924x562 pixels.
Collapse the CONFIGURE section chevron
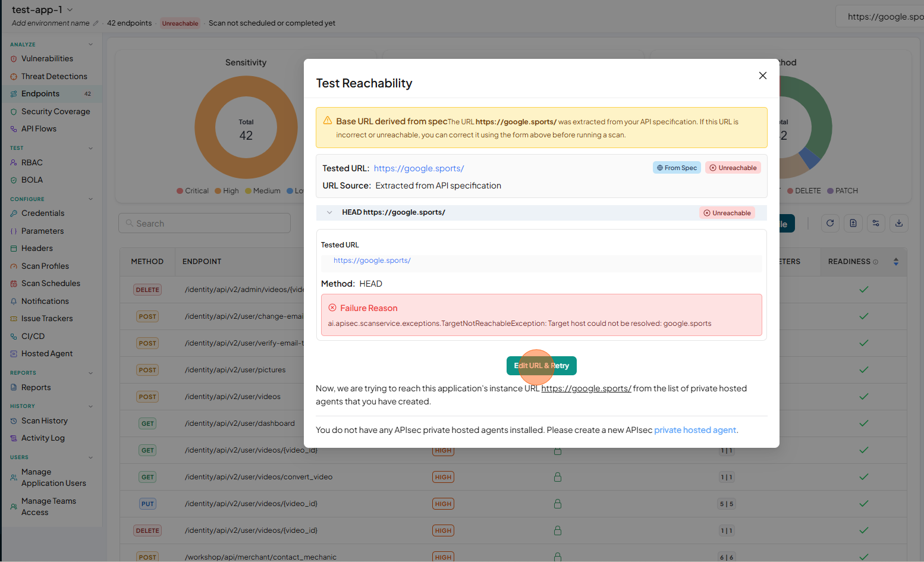click(91, 199)
